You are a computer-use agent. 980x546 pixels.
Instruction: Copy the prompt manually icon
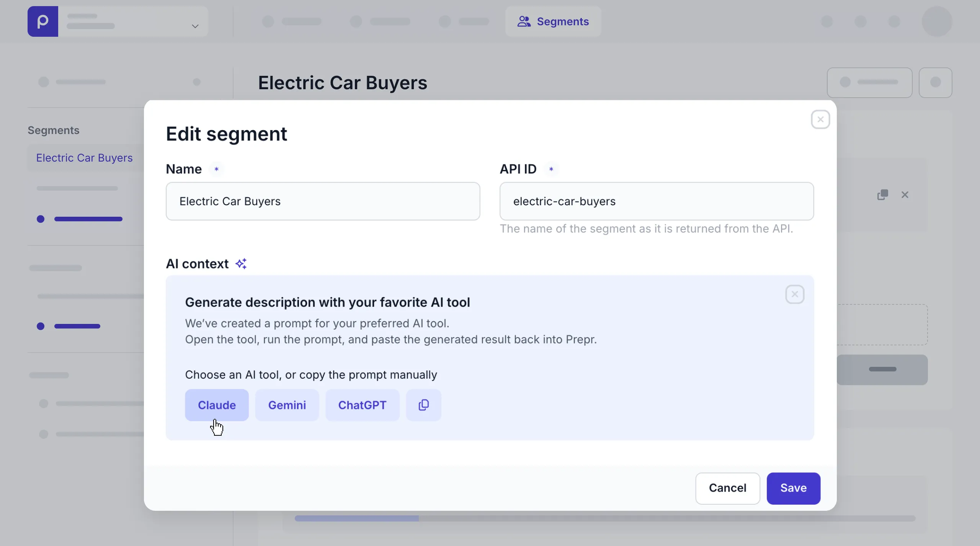424,405
